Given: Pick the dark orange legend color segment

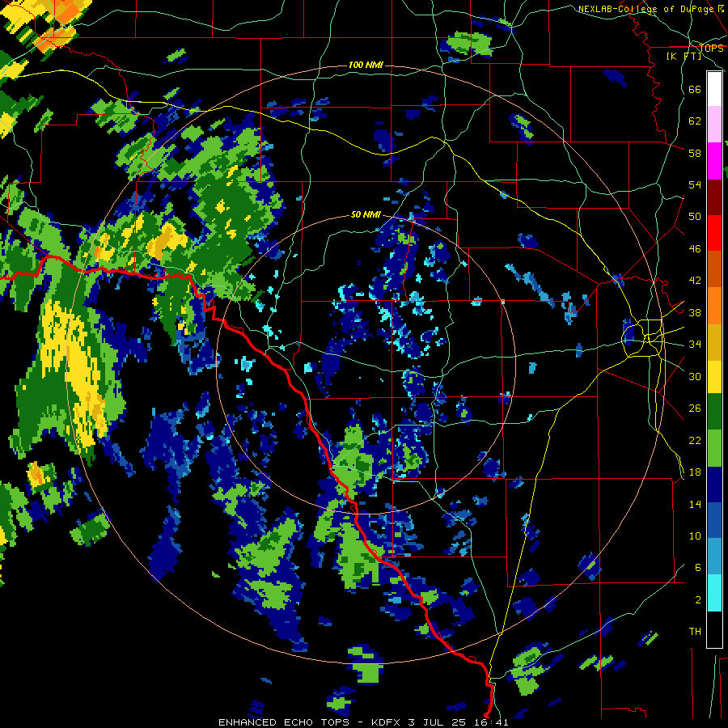Looking at the screenshot, I should coord(714,269).
